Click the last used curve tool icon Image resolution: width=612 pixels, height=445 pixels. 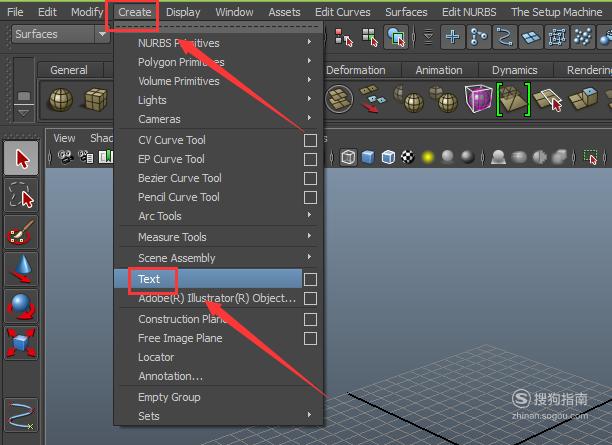[21, 415]
